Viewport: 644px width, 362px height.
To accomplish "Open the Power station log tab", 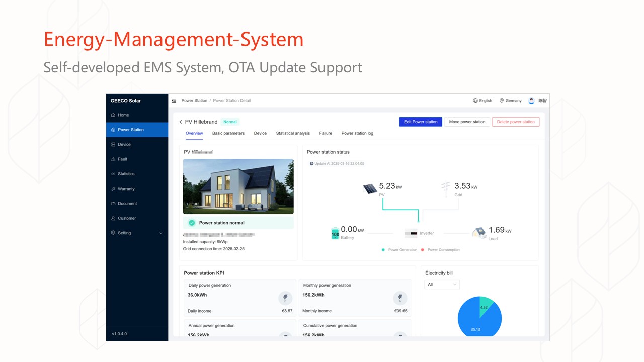I will (357, 133).
